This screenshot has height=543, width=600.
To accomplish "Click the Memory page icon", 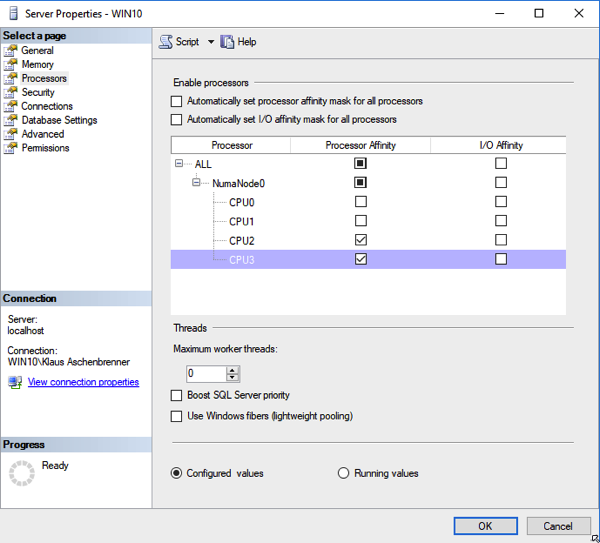I will [11, 64].
